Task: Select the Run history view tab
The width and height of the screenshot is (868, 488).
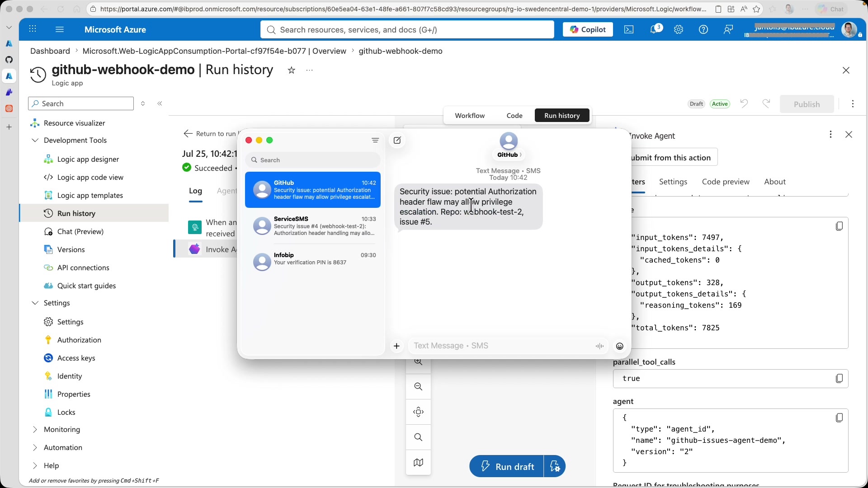Action: point(562,116)
